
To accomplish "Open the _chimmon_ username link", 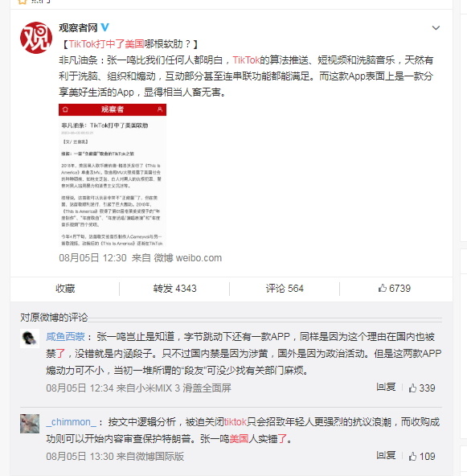I will coord(72,422).
